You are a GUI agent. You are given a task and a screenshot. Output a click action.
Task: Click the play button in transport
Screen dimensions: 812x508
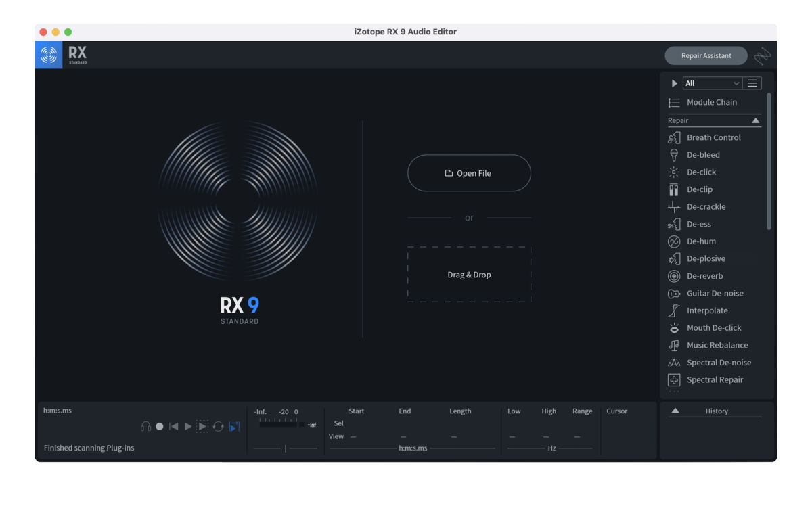(188, 427)
